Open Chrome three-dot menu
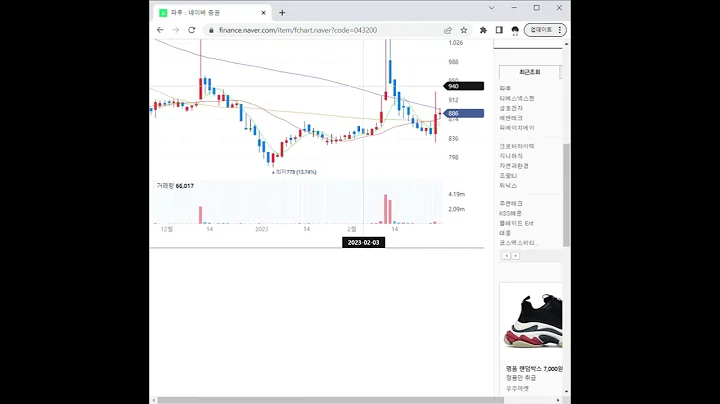 click(560, 30)
